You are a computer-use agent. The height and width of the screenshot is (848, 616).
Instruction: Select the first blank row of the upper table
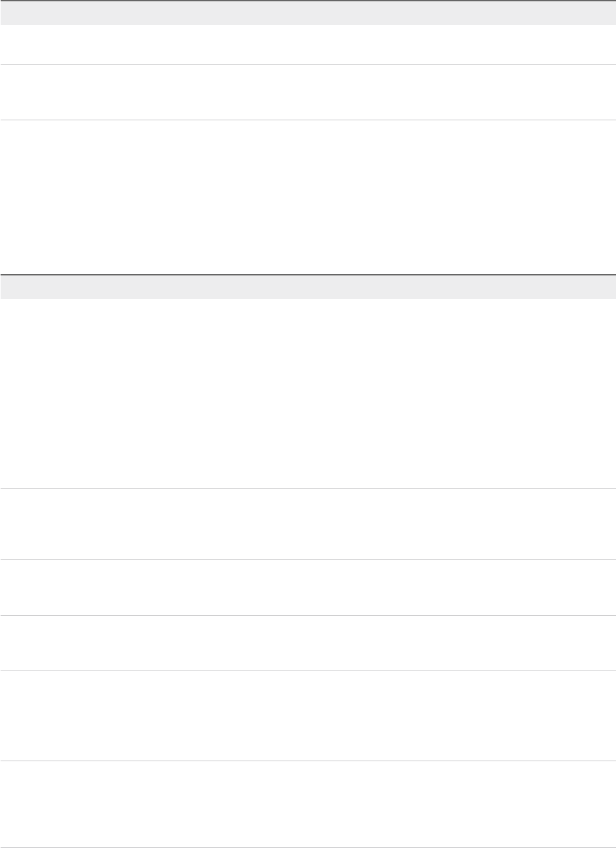(x=308, y=45)
